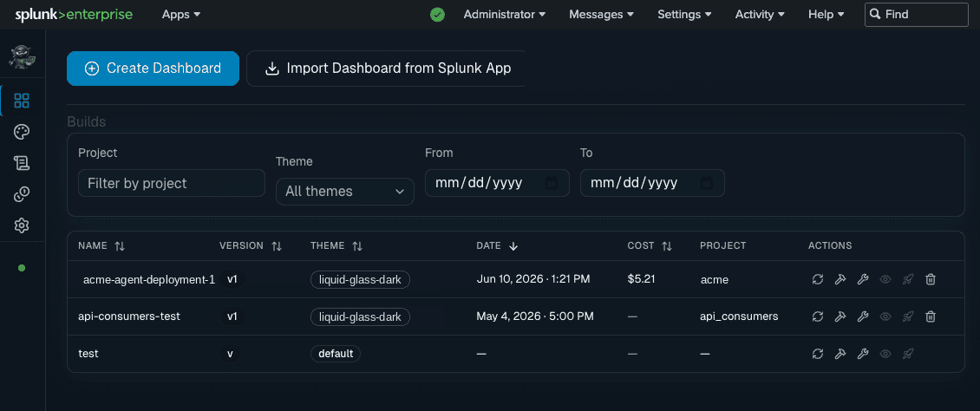
Task: Click the green status dot in the sidebar
Action: tap(22, 268)
